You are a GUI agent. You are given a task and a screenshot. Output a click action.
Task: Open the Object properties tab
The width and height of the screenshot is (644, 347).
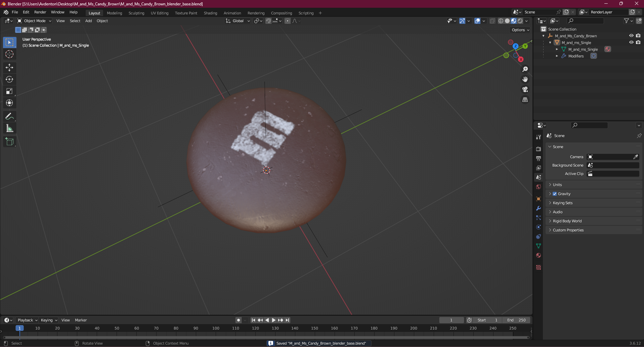tap(539, 199)
